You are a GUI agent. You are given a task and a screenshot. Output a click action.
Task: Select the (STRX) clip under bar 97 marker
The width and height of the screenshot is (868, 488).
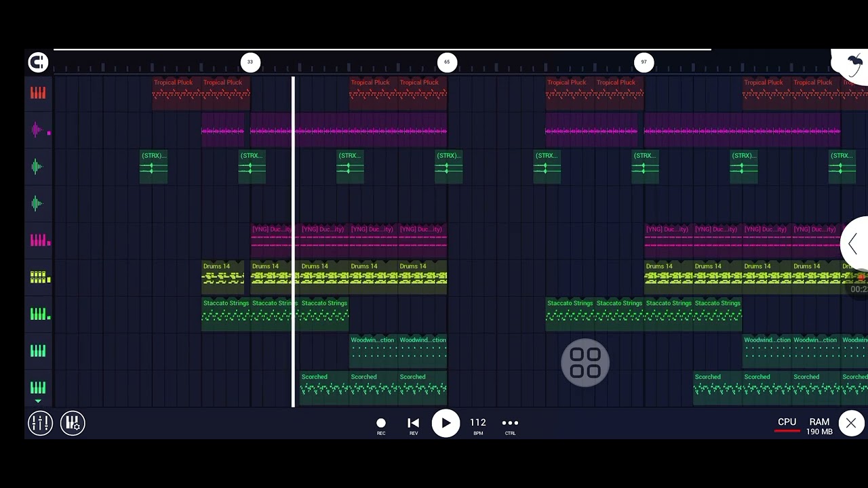point(645,166)
